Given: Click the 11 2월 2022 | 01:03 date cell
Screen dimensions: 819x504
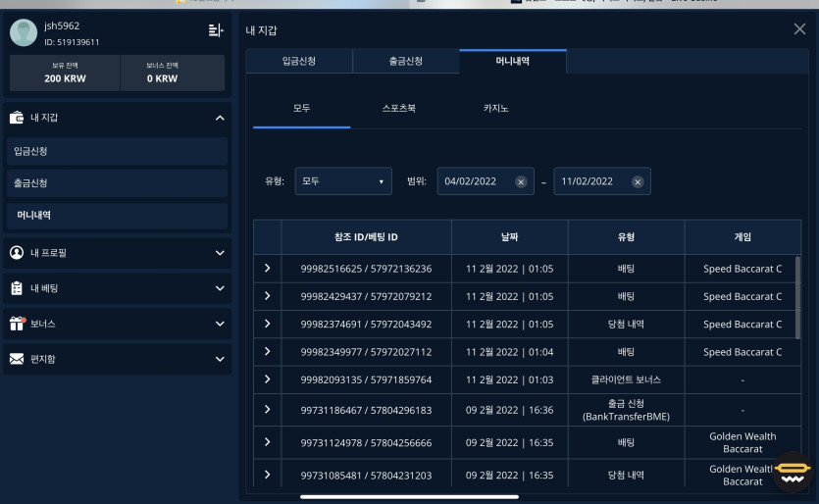Looking at the screenshot, I should (510, 379).
